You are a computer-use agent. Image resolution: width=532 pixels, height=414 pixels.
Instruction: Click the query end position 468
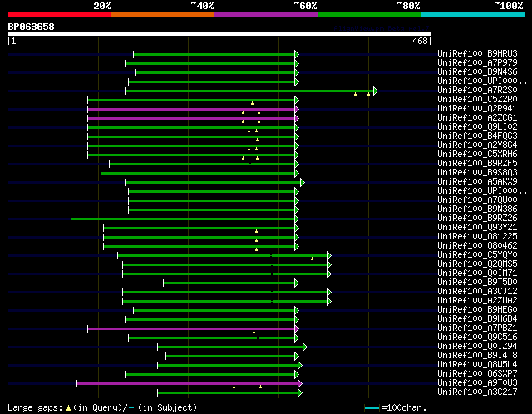tap(420, 41)
